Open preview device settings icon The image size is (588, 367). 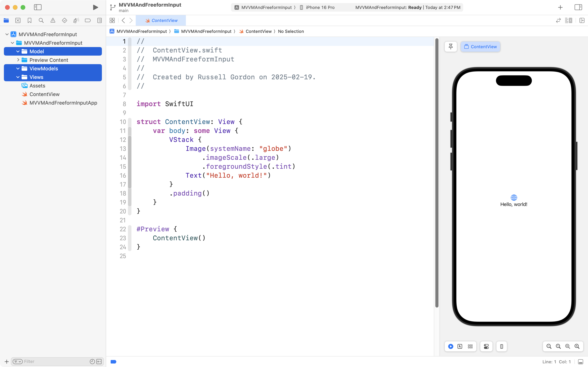486,346
